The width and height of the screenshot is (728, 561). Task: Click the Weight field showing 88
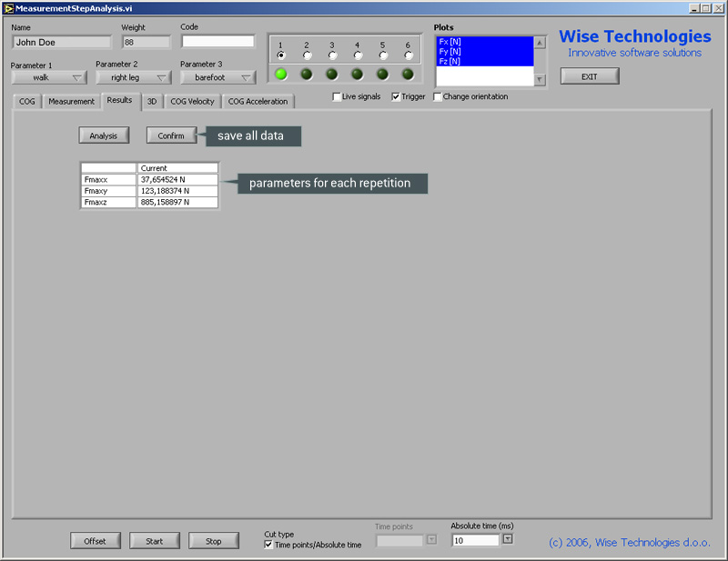pos(146,42)
